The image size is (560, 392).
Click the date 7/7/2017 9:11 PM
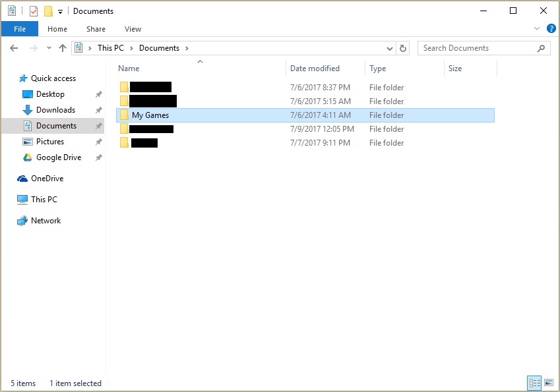point(320,143)
